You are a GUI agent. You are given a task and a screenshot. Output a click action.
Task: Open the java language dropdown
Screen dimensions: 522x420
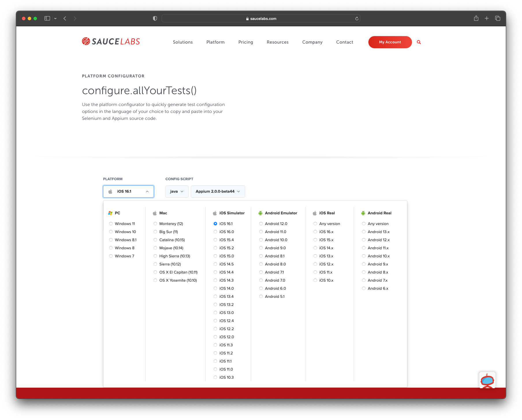pos(177,192)
